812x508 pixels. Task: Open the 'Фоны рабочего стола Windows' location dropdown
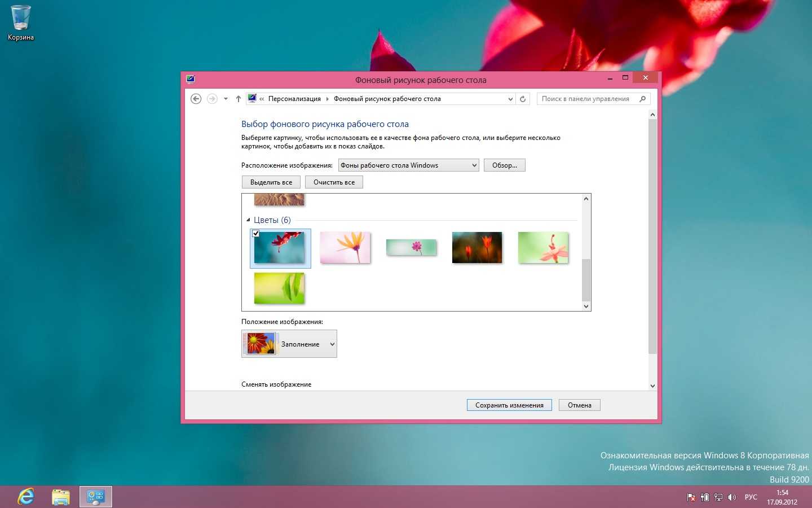409,165
